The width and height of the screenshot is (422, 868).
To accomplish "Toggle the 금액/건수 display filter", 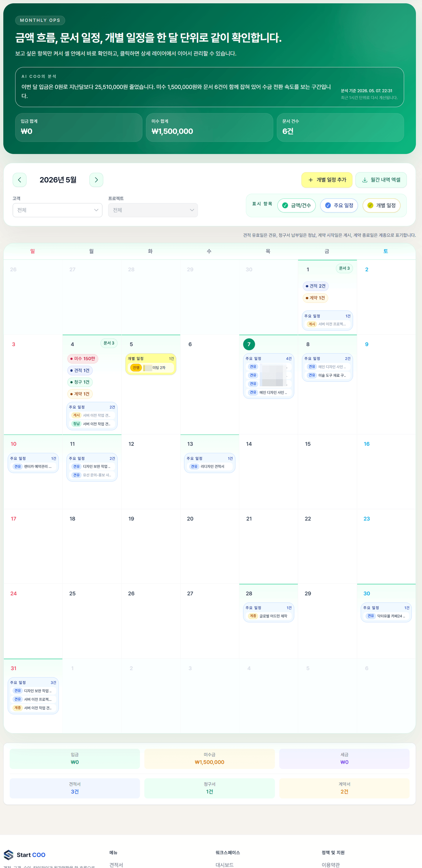I will (x=297, y=205).
